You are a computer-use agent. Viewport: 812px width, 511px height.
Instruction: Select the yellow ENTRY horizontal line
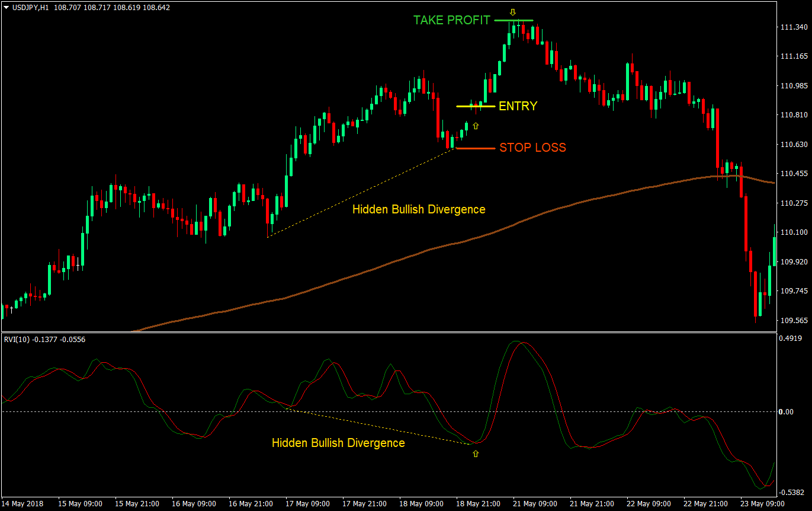[x=473, y=106]
